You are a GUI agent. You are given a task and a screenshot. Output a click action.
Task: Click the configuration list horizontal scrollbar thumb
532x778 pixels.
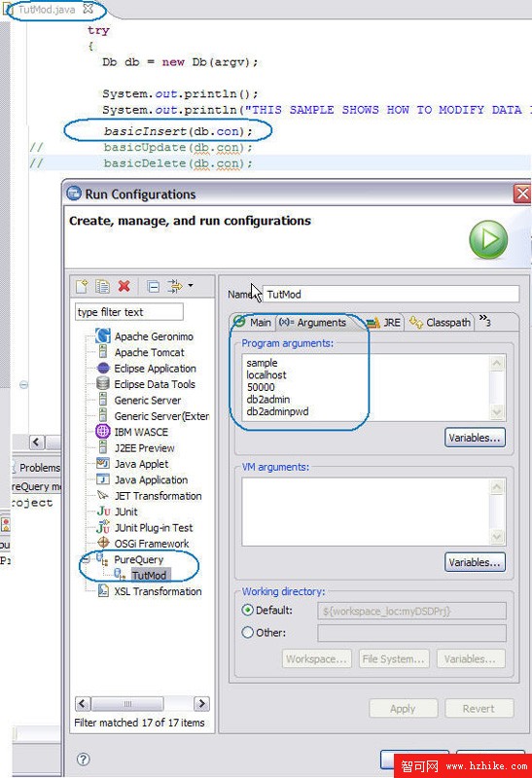(x=127, y=703)
